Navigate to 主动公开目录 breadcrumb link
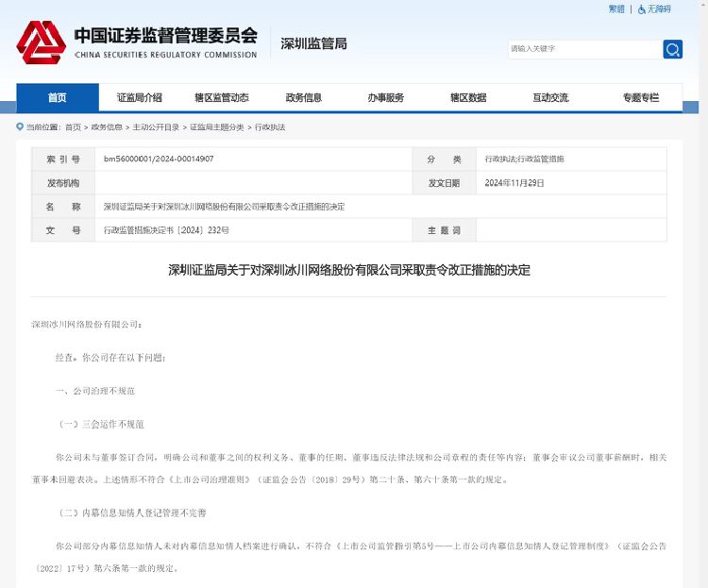This screenshot has height=588, width=708. 156,127
